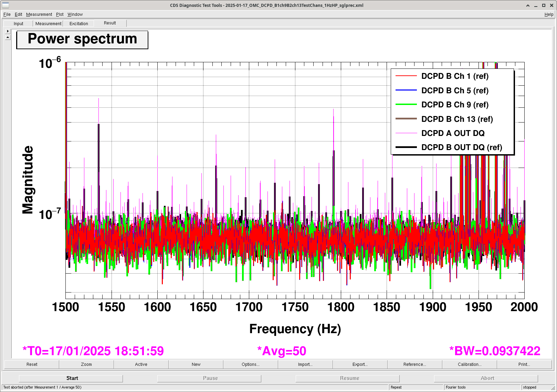Click the right-arrow panel expander icon
The image size is (557, 392).
pyautogui.click(x=8, y=31)
